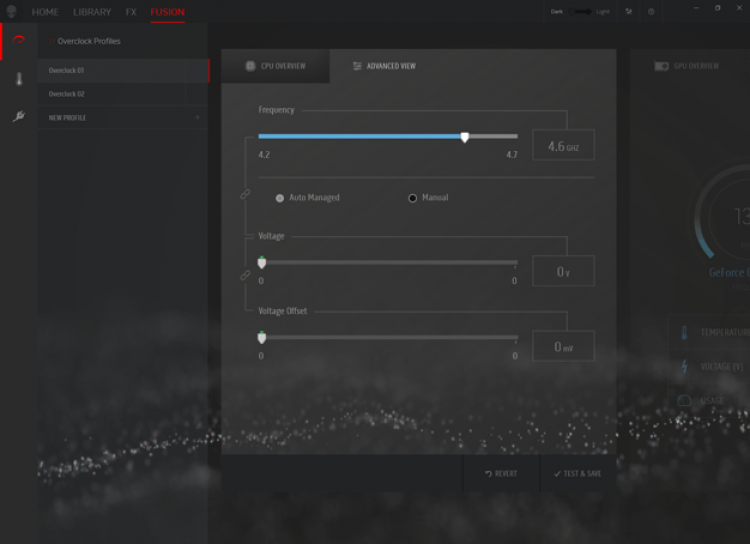Minimize the window

(696, 8)
